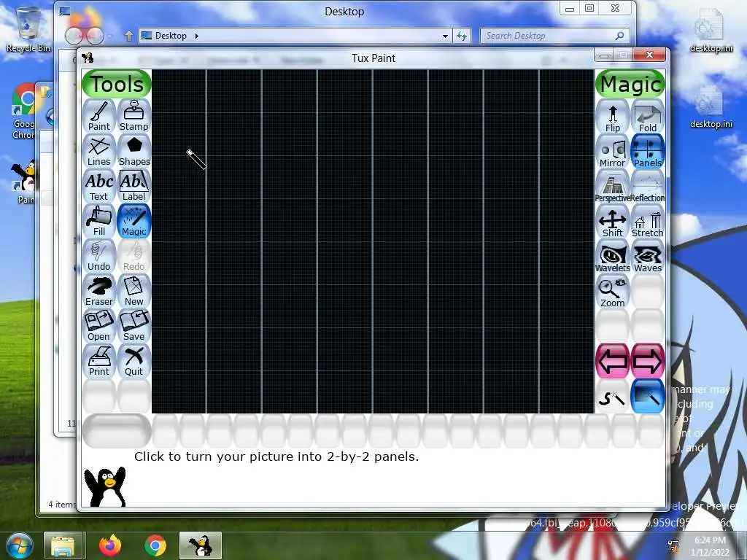Screen dimensions: 747x560
Task: Choose the Mirror magic effect
Action: point(613,152)
